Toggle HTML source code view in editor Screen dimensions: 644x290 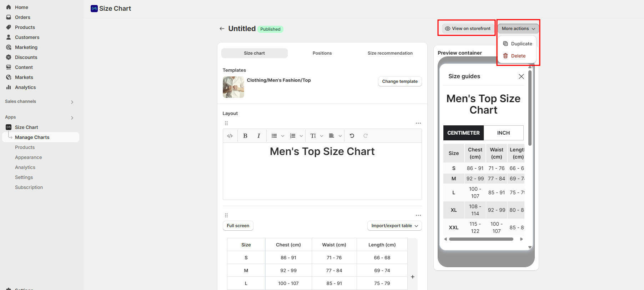[x=230, y=136]
